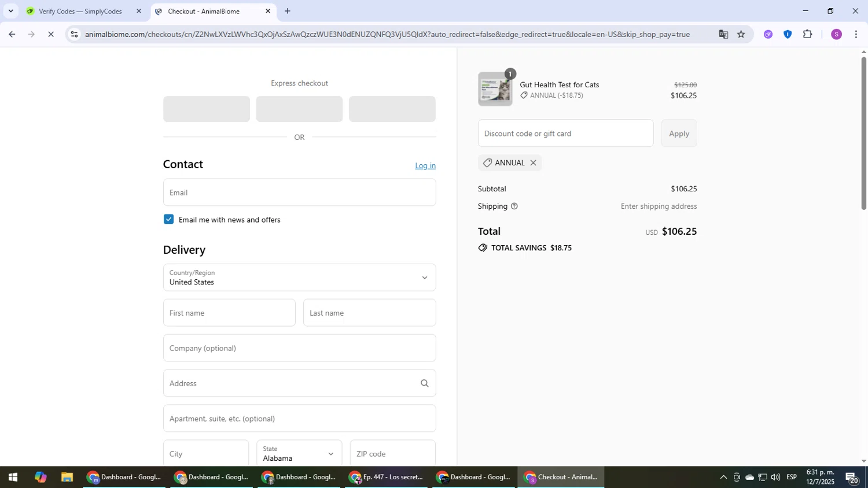The image size is (868, 488).
Task: View site information icon in address bar
Action: (74, 35)
